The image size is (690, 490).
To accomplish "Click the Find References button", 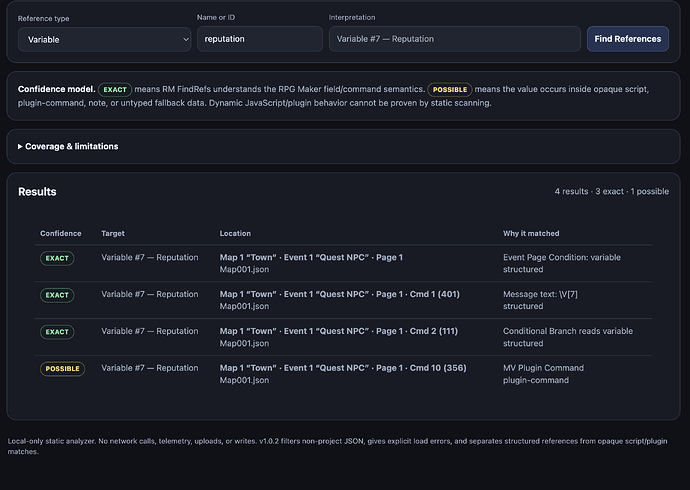I will [628, 39].
